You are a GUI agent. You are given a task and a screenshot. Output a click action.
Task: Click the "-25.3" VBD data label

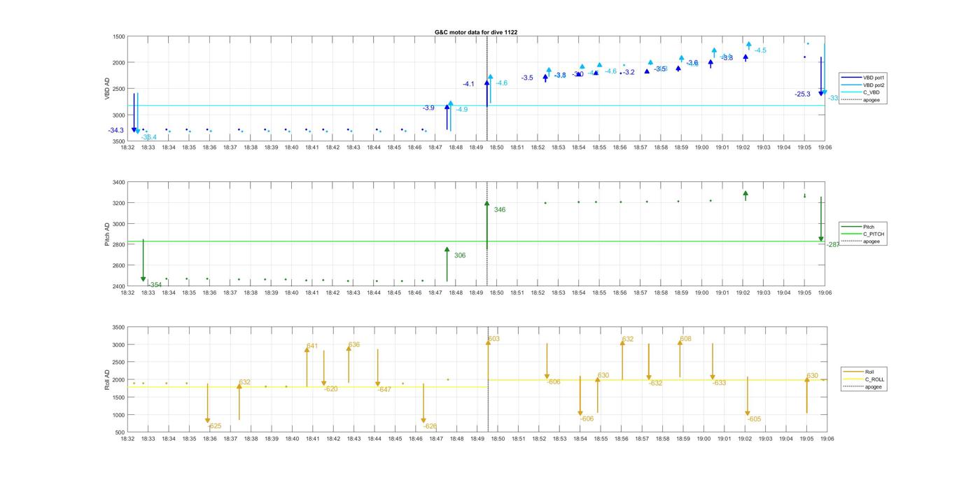pyautogui.click(x=802, y=94)
